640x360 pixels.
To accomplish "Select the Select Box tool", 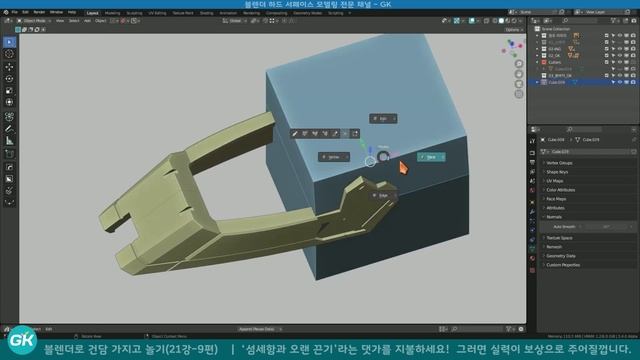I will pyautogui.click(x=9, y=42).
